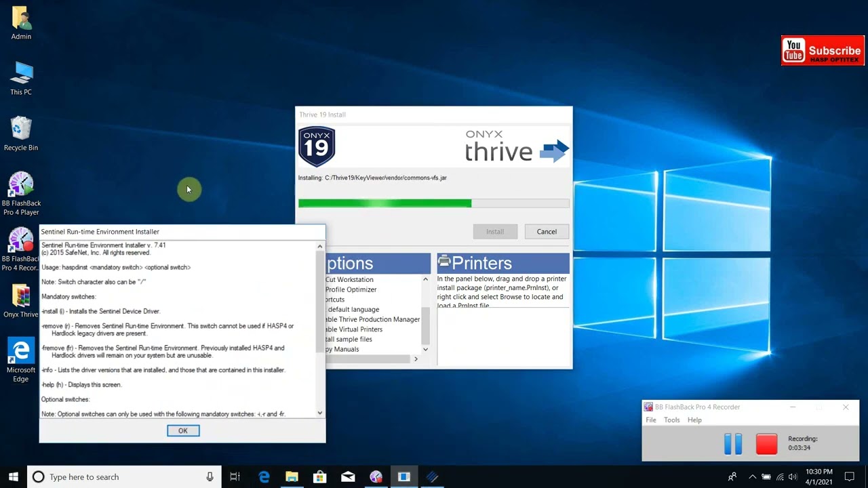Open the Onyx Thrive desktop archive icon
This screenshot has width=868, height=488.
coord(21,302)
